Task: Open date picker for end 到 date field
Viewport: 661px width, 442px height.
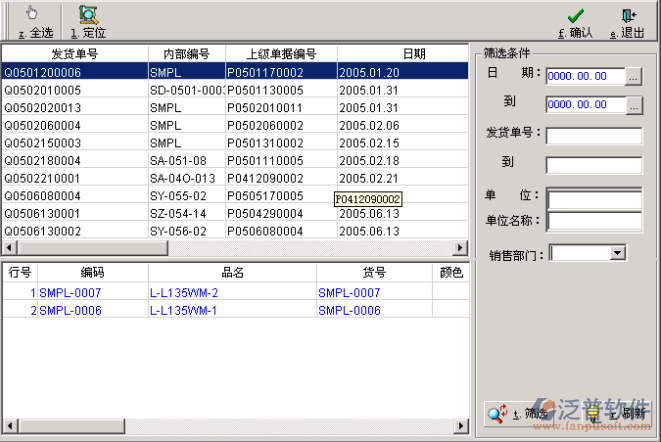Action: (x=634, y=105)
